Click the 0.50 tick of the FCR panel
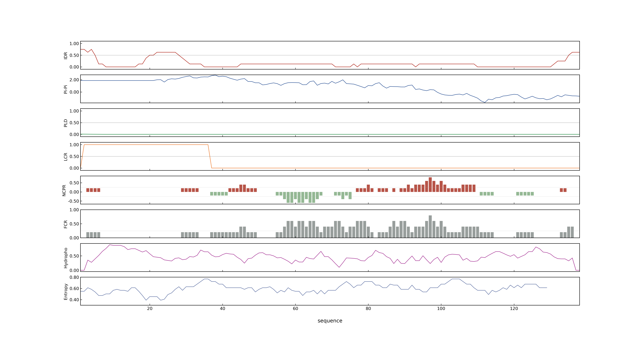 pos(74,224)
